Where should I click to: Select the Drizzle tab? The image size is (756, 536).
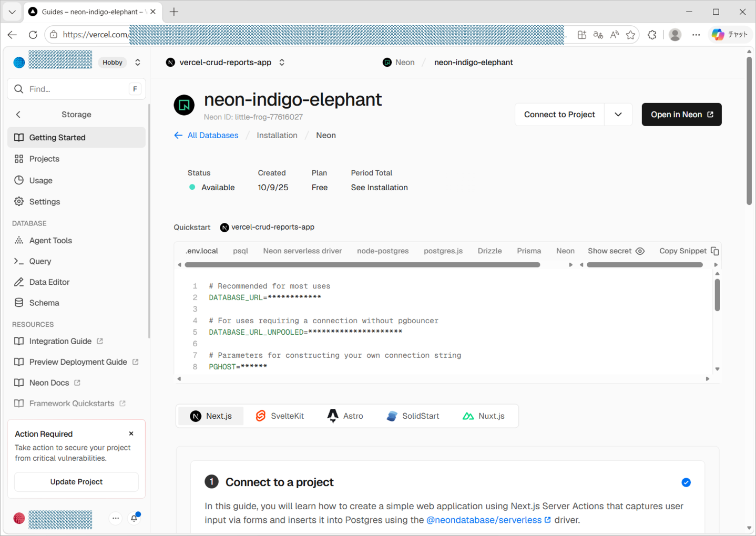(x=489, y=251)
